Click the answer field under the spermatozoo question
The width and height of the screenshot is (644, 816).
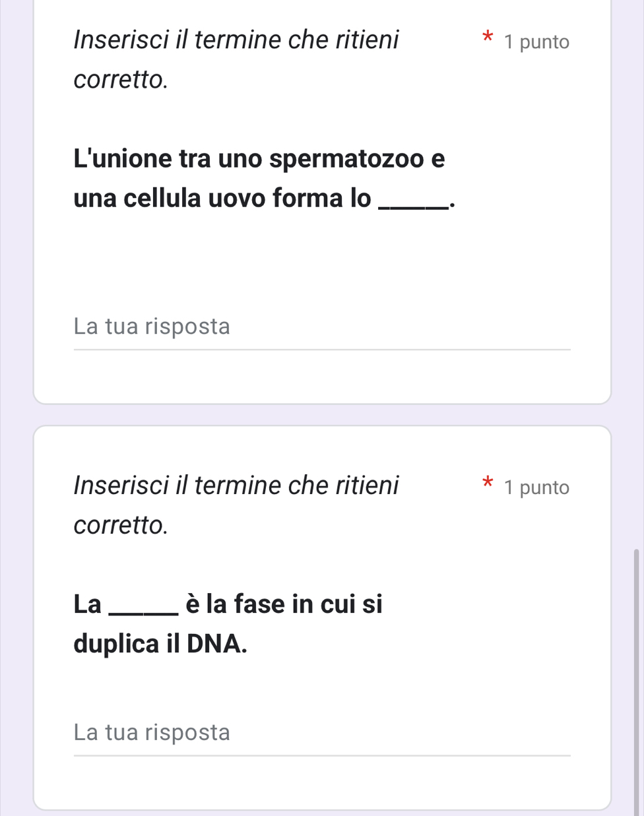point(321,327)
